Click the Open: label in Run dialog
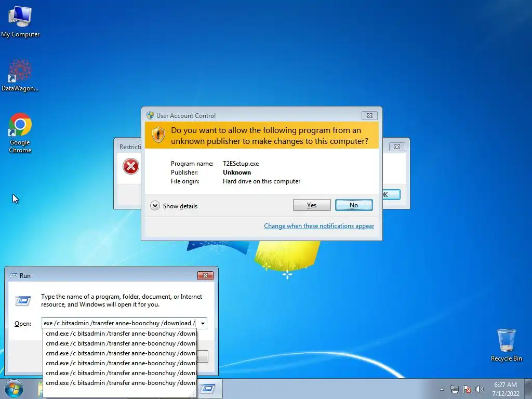Screen dimensions: 532x399 click(23, 324)
